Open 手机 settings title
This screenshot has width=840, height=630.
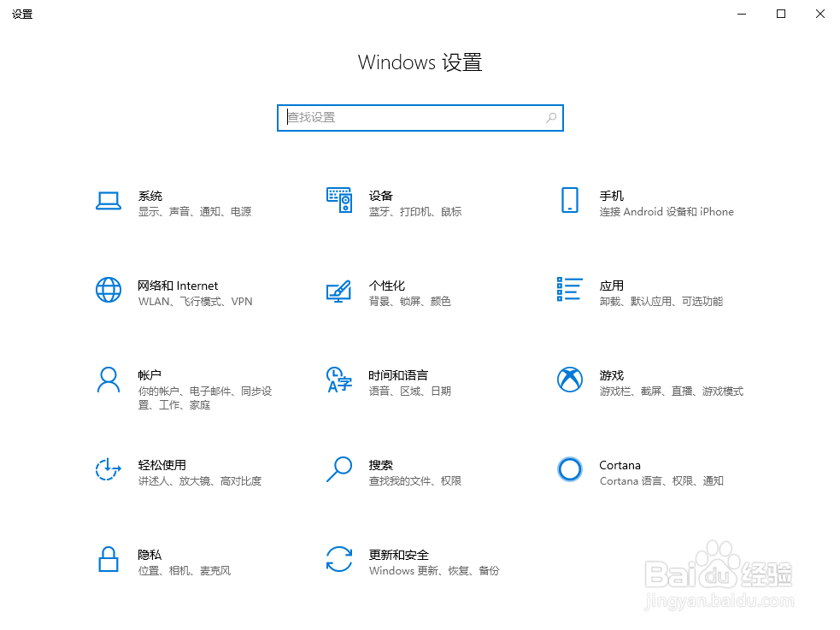tap(611, 196)
